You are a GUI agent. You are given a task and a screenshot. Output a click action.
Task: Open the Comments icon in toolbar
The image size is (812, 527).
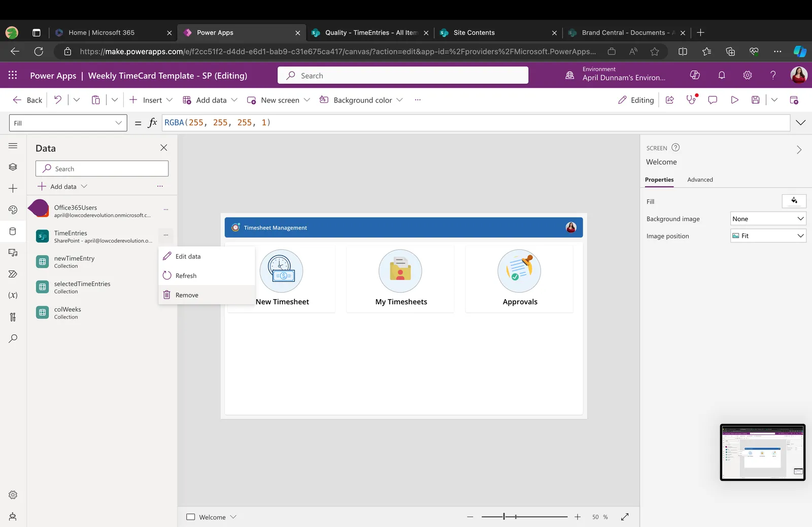[x=713, y=100]
